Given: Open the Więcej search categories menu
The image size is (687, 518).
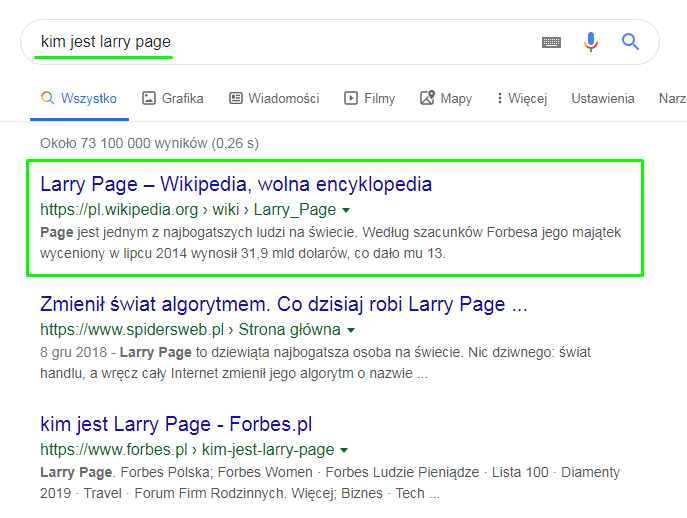Looking at the screenshot, I should 522,99.
